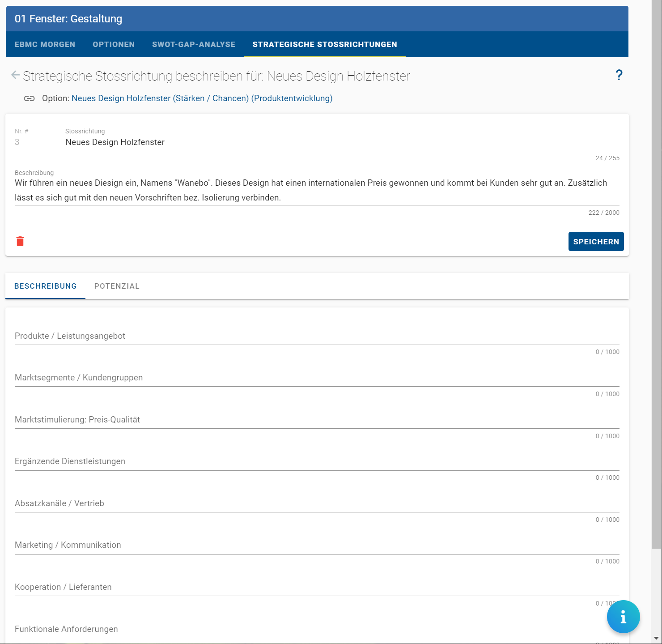This screenshot has height=644, width=662.
Task: Go to SWOT-GAP-ANALYSE tab
Action: coord(194,44)
